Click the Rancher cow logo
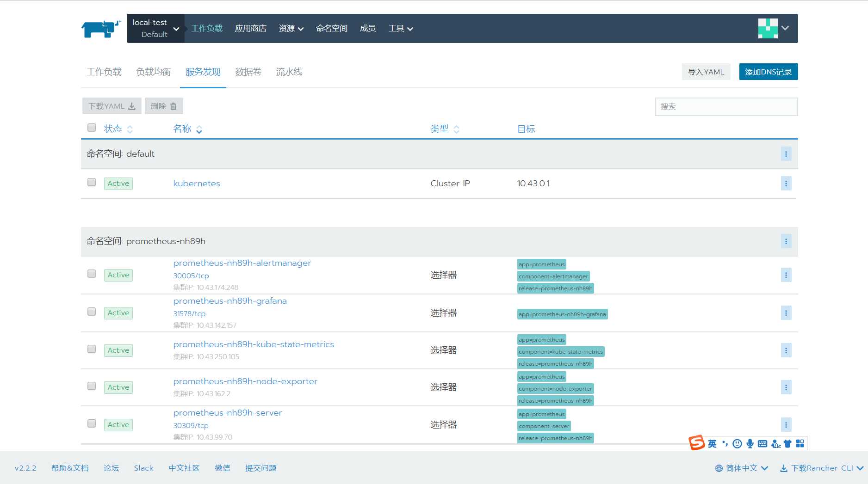The width and height of the screenshot is (868, 484). coord(101,29)
